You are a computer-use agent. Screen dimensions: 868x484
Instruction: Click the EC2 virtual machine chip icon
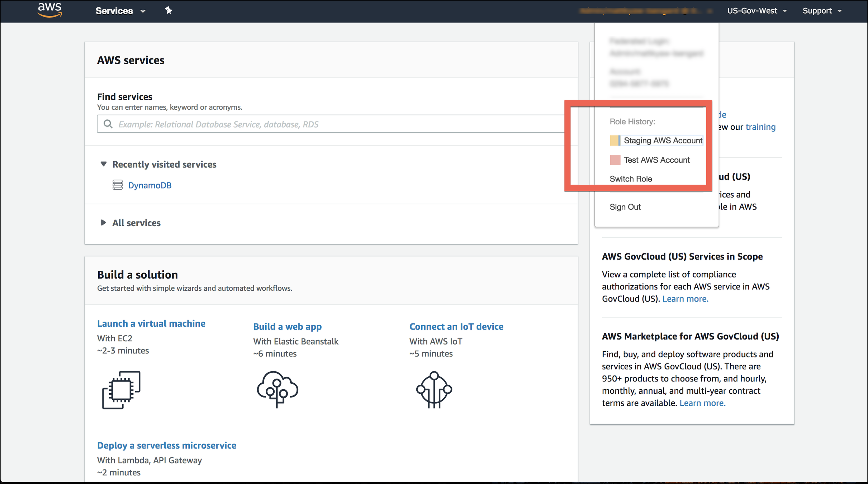[121, 390]
